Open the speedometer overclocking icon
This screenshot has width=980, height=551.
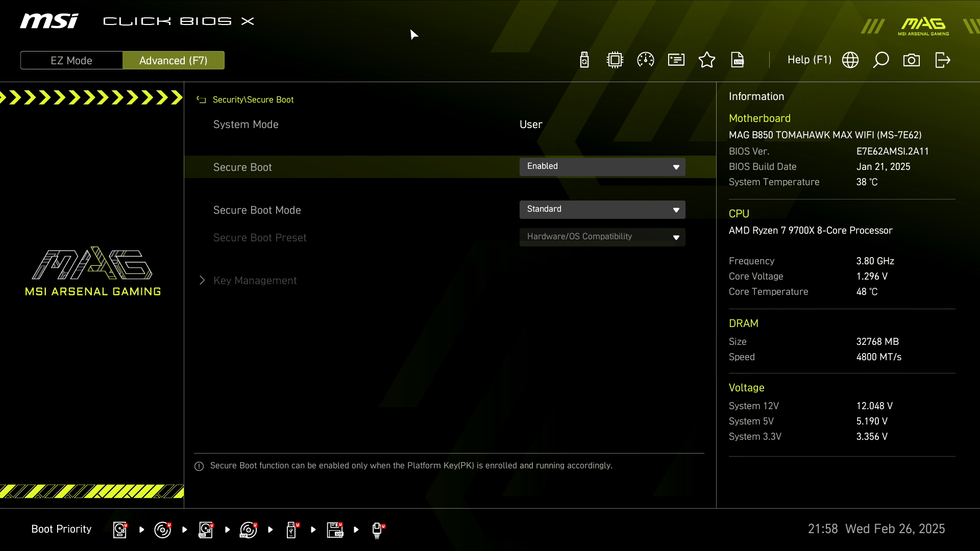(646, 60)
